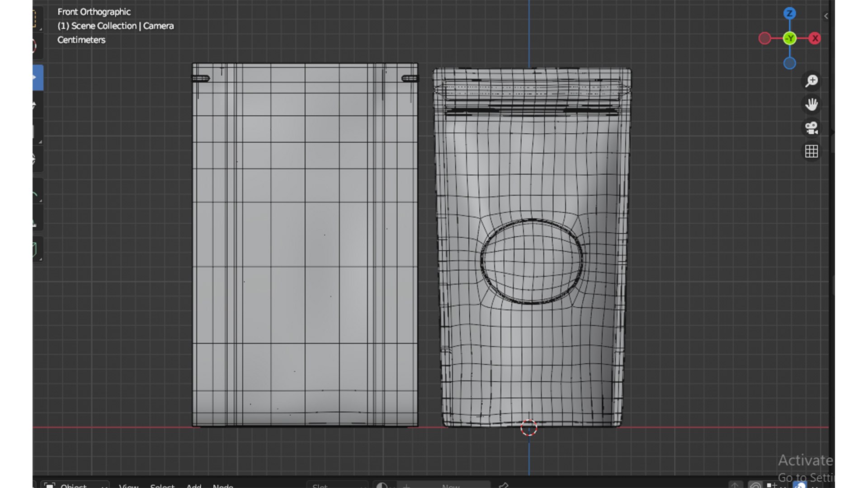This screenshot has height=488, width=868.
Task: Open the Slot dropdown in bottom header
Action: pyautogui.click(x=337, y=485)
